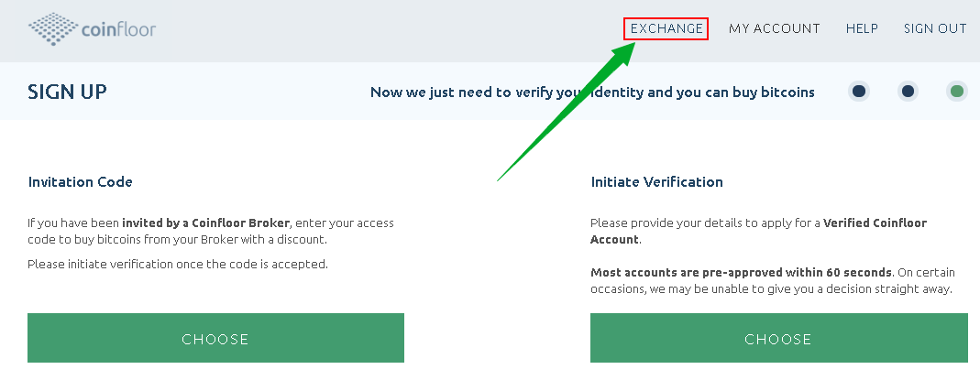Click 'pre-approved within 60 seconds' bold sentence

point(741,272)
